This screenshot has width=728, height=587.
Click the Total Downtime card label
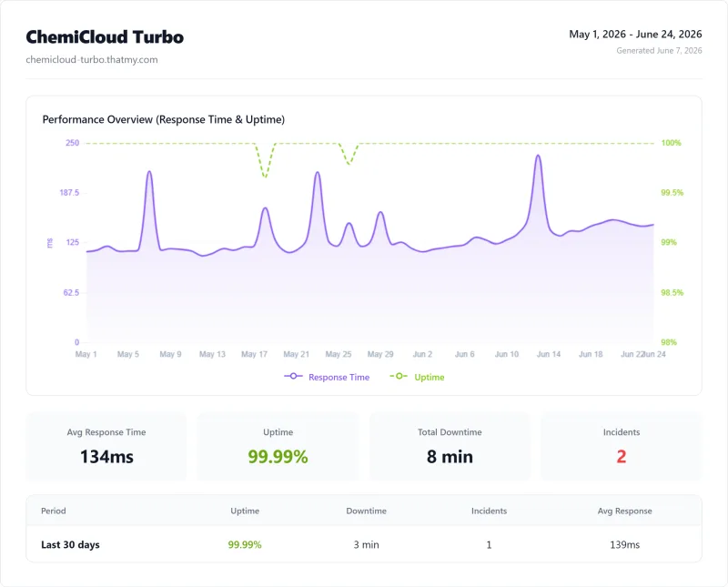(x=450, y=432)
